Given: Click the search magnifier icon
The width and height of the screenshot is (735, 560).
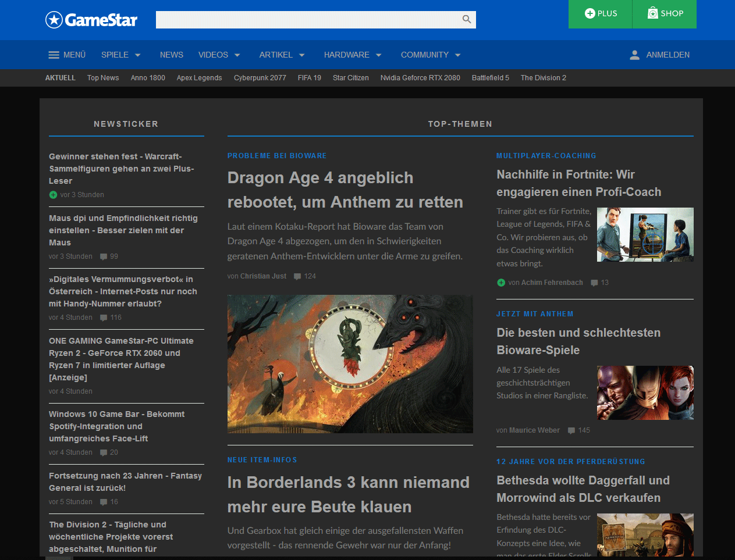Looking at the screenshot, I should [x=467, y=19].
